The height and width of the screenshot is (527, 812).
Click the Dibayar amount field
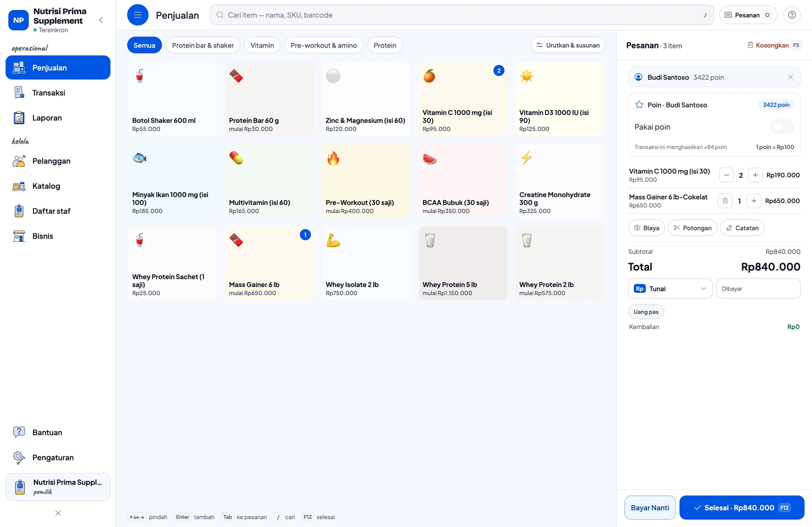point(758,288)
